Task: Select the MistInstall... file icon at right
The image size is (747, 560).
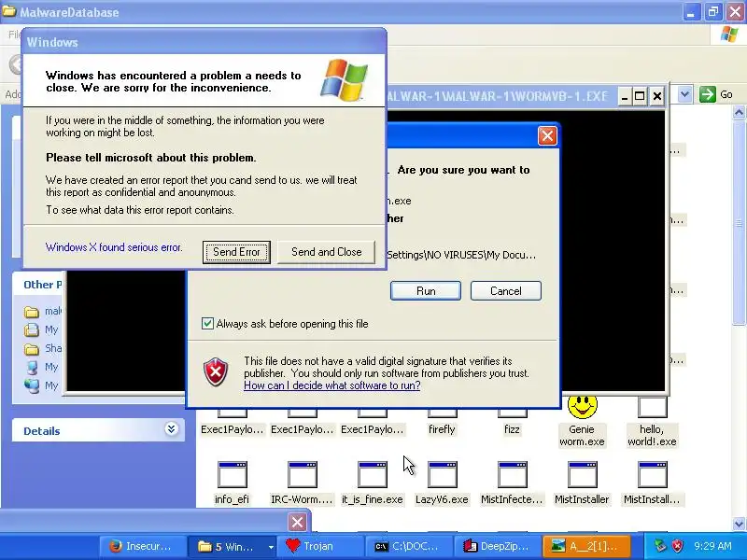Action: [652, 475]
